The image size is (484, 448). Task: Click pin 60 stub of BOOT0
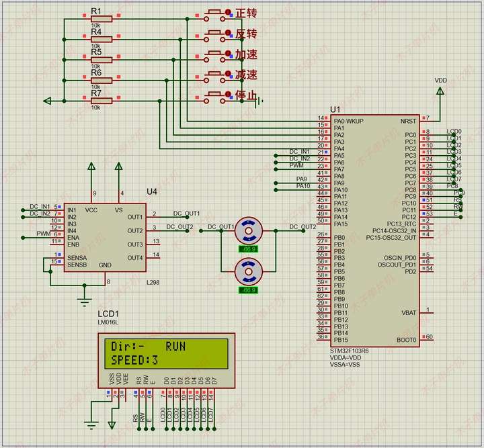click(x=428, y=339)
